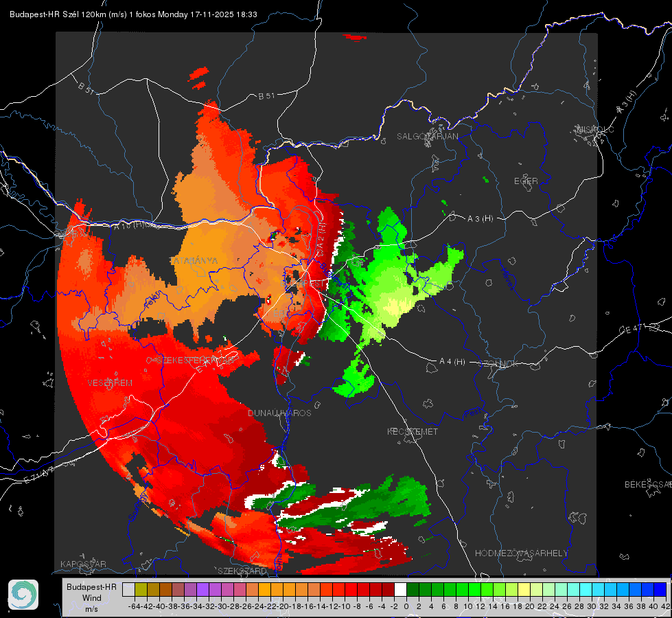
Task: Click the 'A 10 (H)' road label
Action: pos(130,225)
